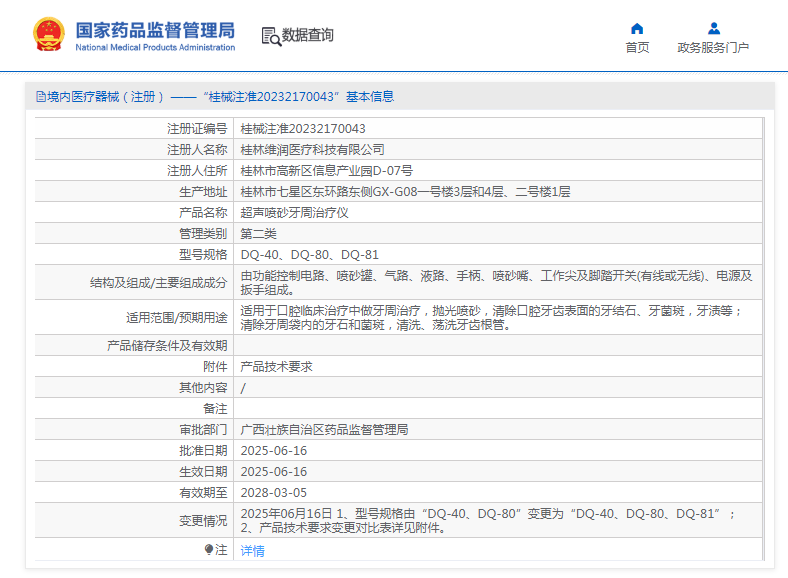788x578 pixels.
Task: Click the 首页 house icon
Action: [x=637, y=28]
